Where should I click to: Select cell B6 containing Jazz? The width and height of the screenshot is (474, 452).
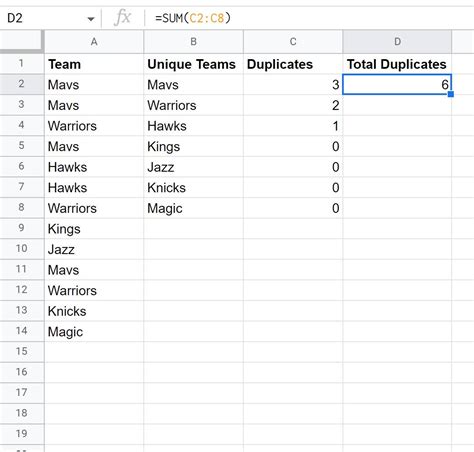point(193,167)
